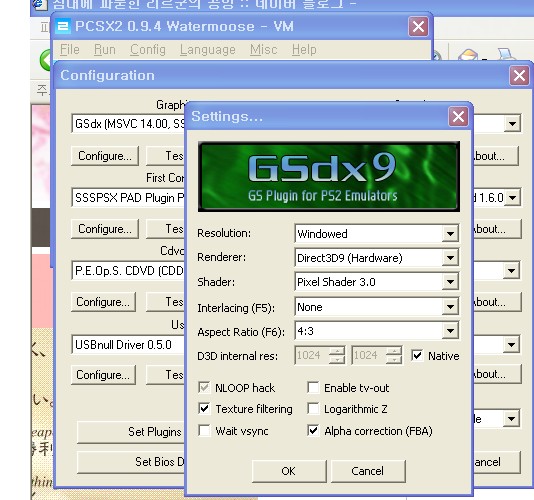Select the P.E.Op.S. CDVD plugin combo box

[128, 271]
